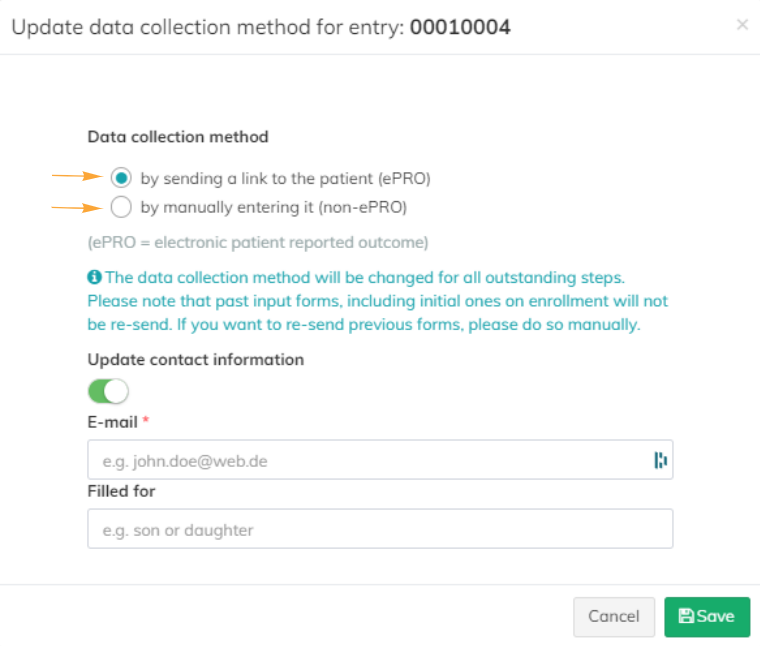The height and width of the screenshot is (646, 760).
Task: Toggle the Update contact information switch
Action: click(108, 391)
